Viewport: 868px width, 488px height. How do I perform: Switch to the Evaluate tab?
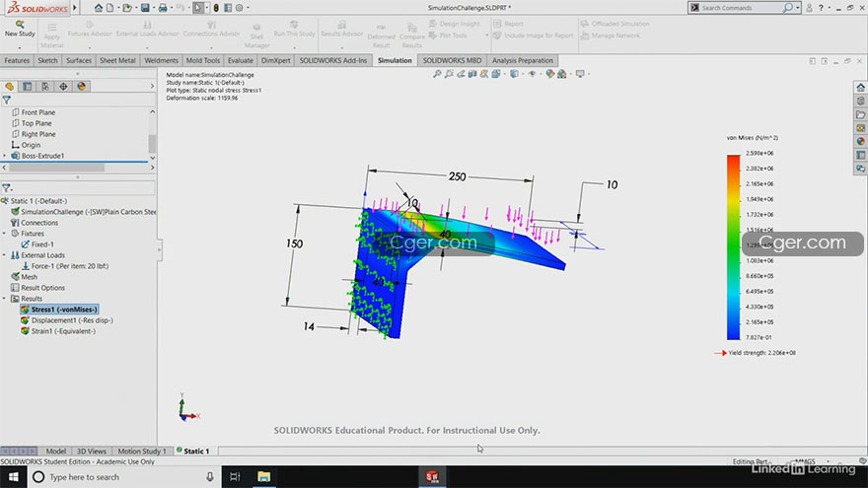(241, 60)
